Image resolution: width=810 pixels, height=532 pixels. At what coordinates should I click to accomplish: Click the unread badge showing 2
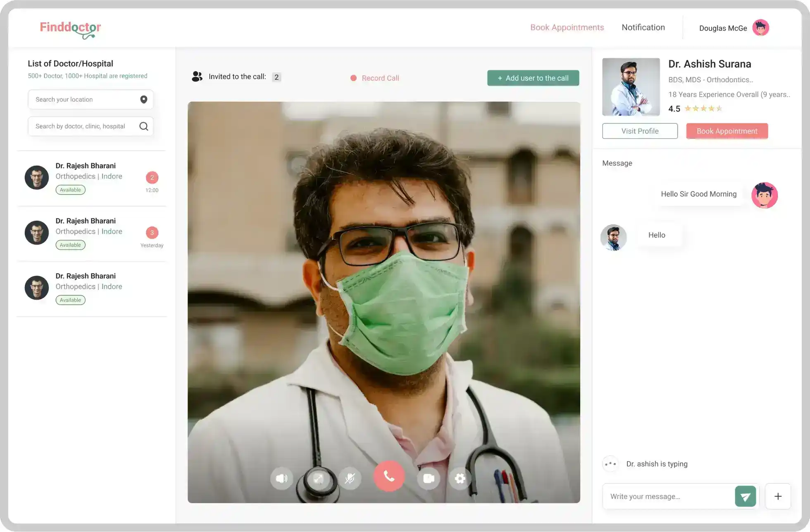point(152,177)
